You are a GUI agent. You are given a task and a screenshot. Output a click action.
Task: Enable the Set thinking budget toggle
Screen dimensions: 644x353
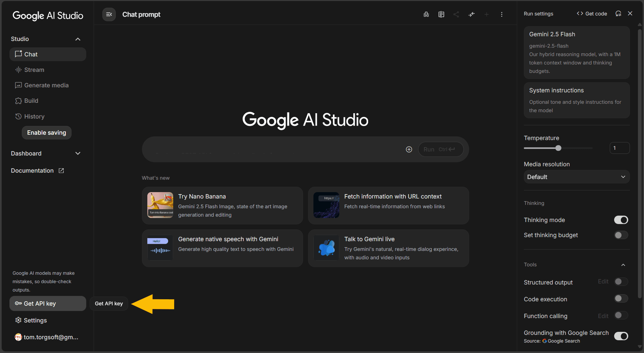[x=621, y=235]
